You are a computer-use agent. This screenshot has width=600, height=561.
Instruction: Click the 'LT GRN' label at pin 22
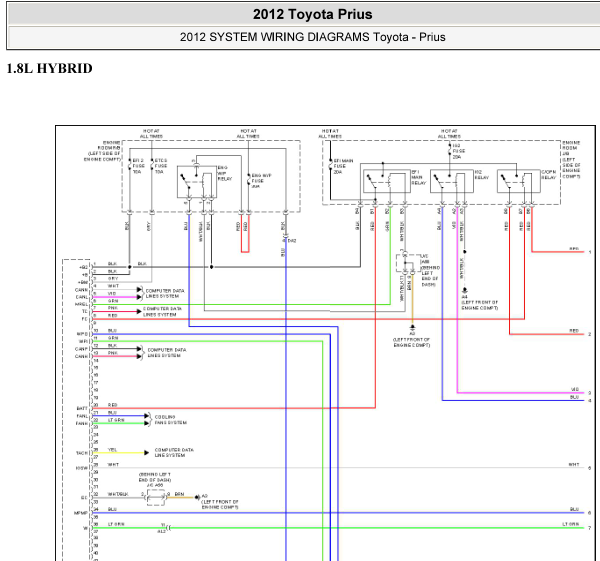pos(116,420)
